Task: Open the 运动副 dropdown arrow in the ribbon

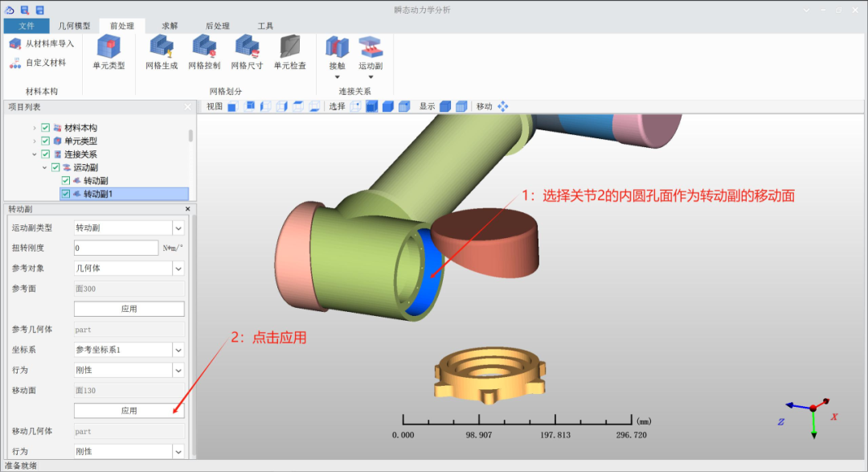Action: tap(371, 77)
